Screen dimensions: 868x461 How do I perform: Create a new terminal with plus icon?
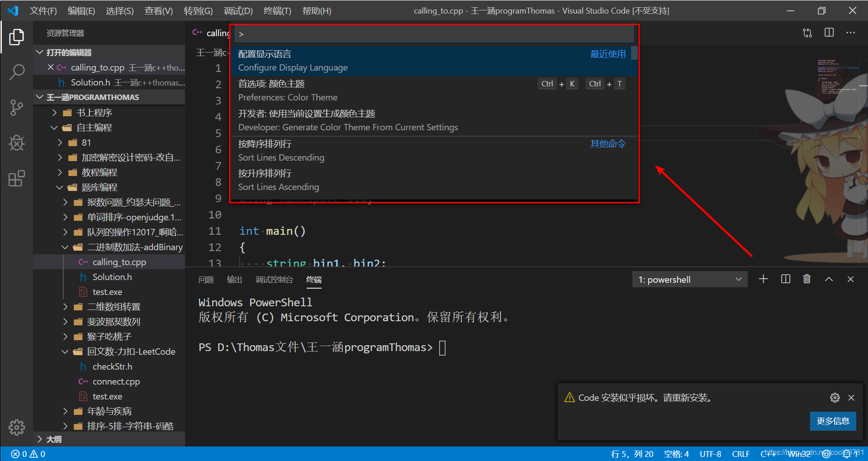pos(764,279)
